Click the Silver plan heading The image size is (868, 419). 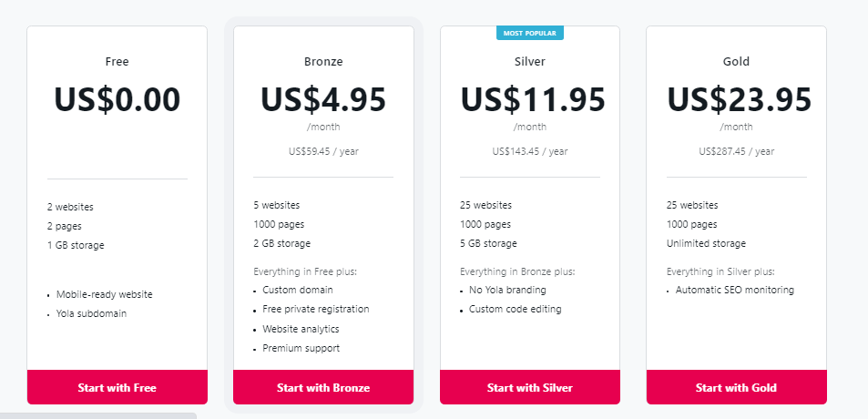(x=530, y=62)
